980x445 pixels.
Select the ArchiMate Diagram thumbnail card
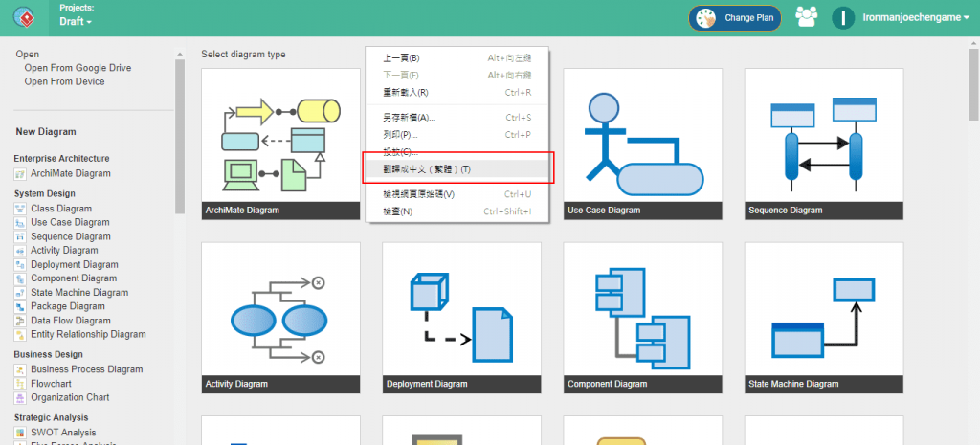tap(280, 144)
